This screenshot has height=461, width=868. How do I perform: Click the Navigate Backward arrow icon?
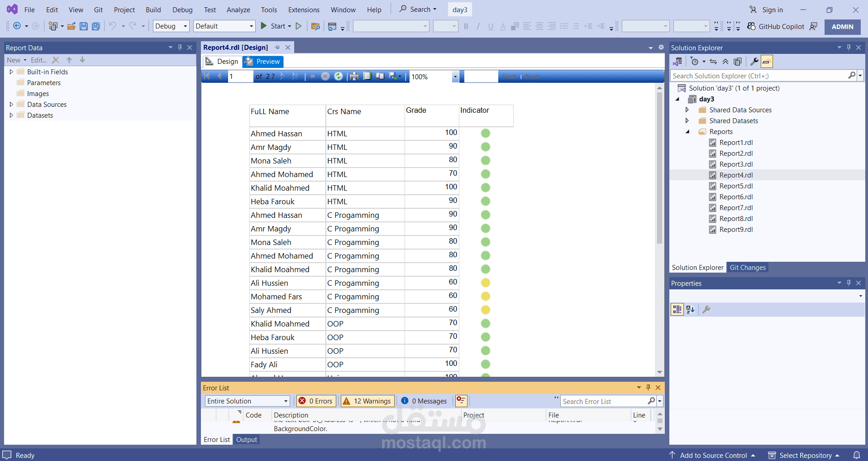point(17,26)
